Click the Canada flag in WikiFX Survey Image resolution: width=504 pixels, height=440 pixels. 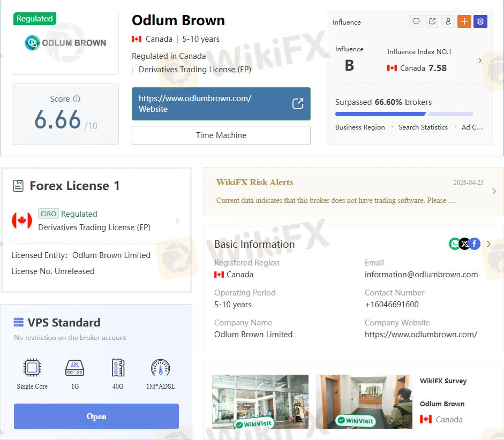426,419
